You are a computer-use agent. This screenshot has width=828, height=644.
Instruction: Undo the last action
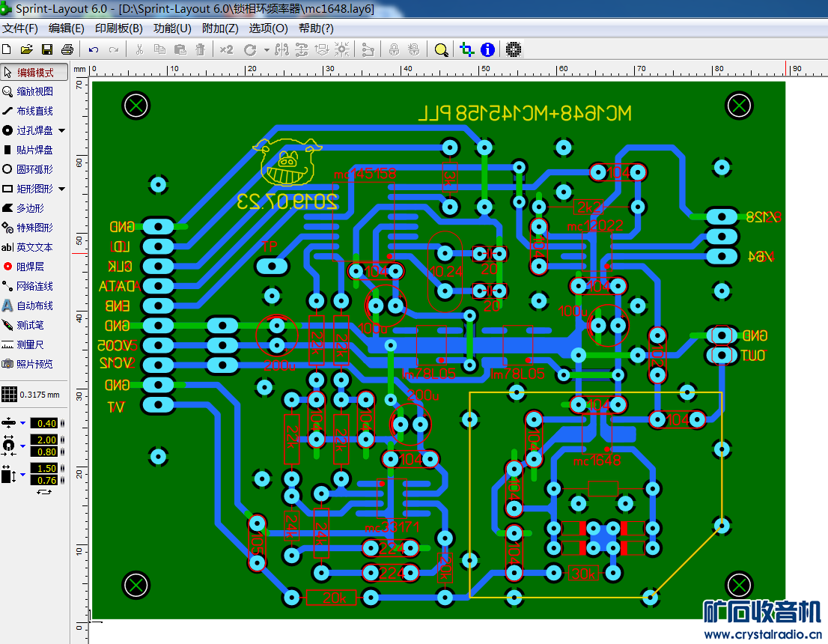point(94,49)
